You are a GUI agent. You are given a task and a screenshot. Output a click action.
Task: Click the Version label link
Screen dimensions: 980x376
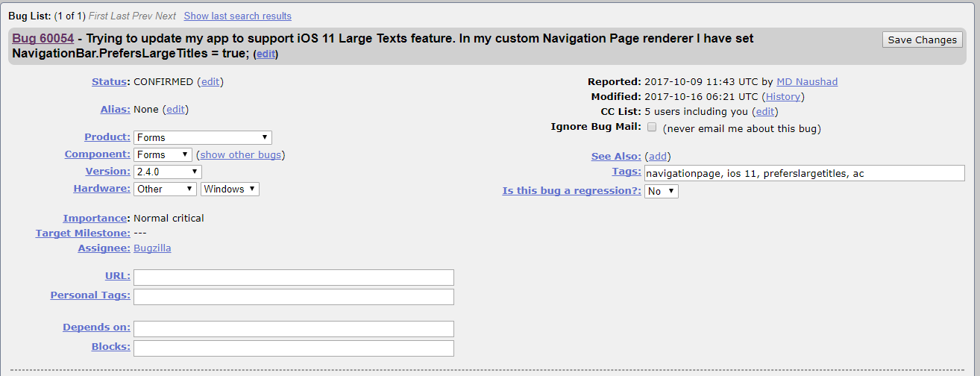107,171
